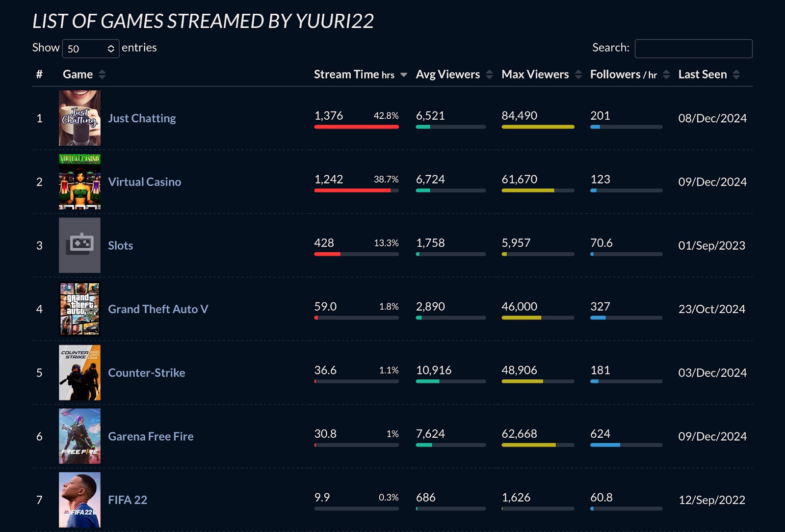This screenshot has height=532, width=785.
Task: Select the 08/Dec/2024 last seen date
Action: [712, 118]
